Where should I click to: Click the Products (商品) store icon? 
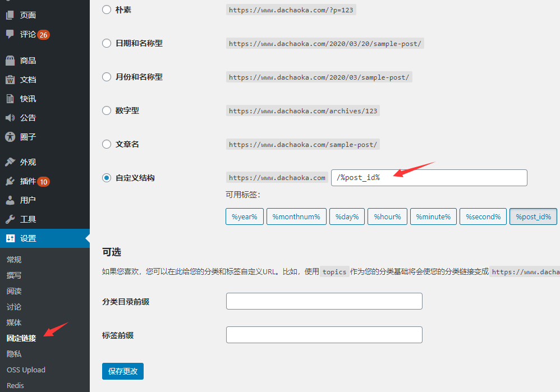click(10, 61)
